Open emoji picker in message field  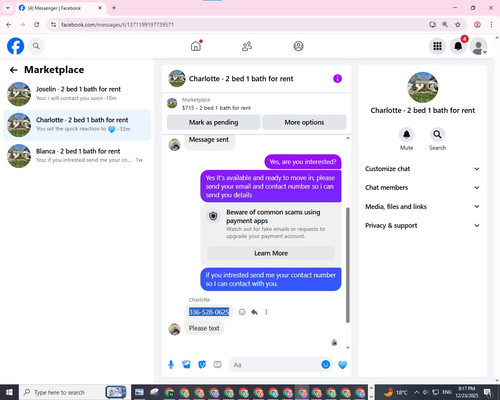tap(326, 365)
